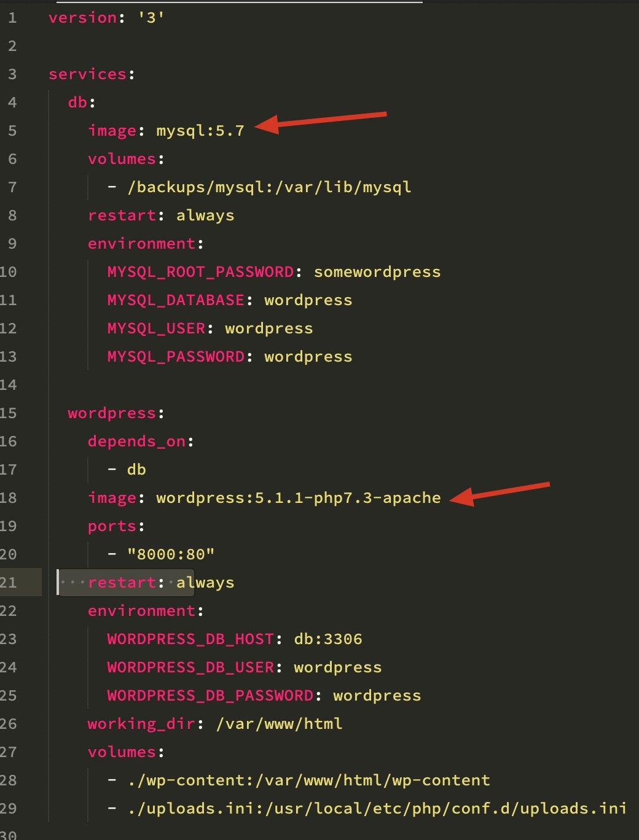
Task: Click 'working_dir' key
Action: pos(141,724)
